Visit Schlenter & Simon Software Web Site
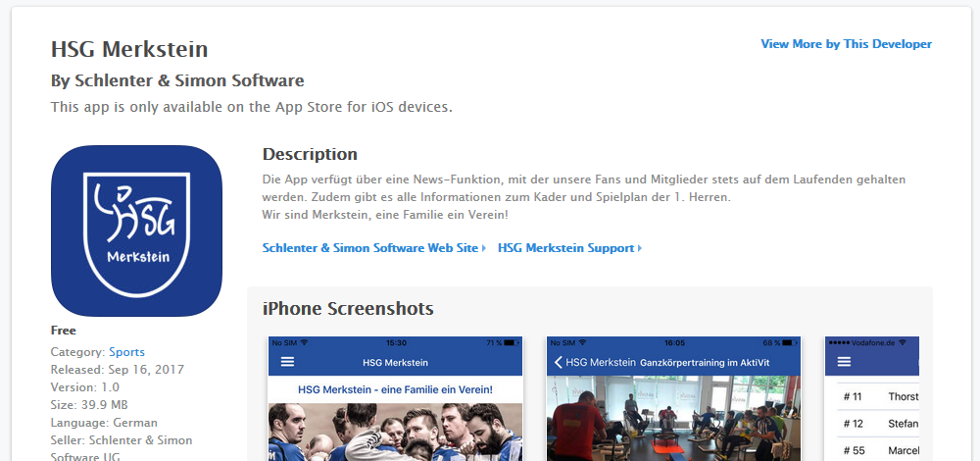This screenshot has height=461, width=980. coord(369,248)
